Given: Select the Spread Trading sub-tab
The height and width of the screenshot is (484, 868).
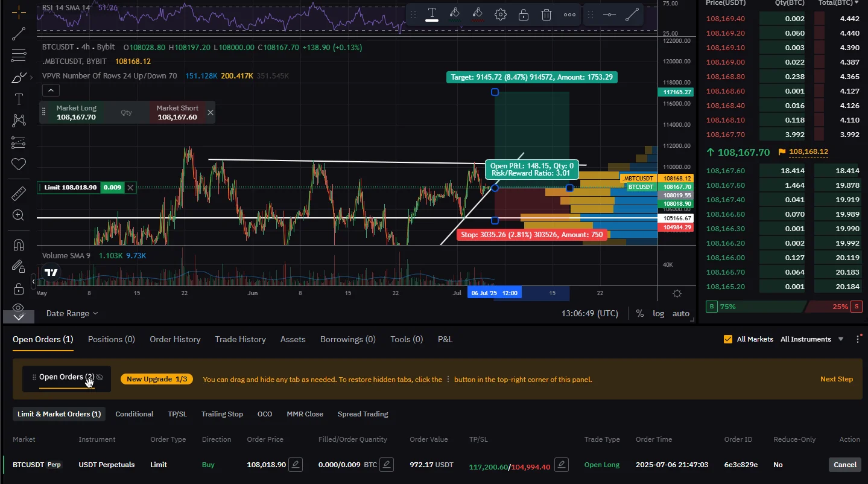Looking at the screenshot, I should tap(363, 414).
